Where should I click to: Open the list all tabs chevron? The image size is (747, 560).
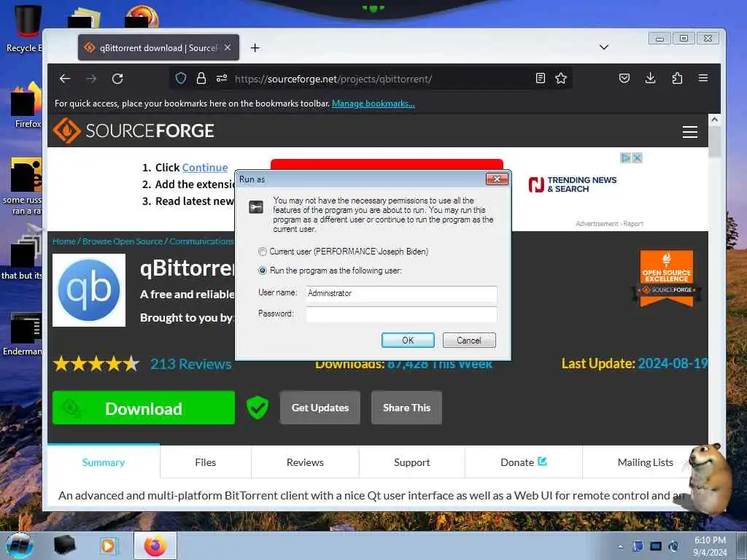click(603, 47)
